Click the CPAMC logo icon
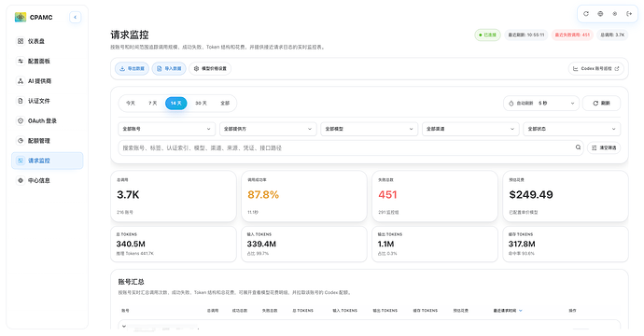 click(x=21, y=17)
